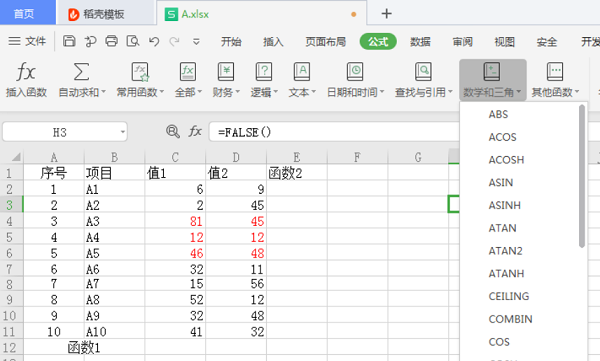Open the 稻壳模板 templates tab

click(x=106, y=14)
